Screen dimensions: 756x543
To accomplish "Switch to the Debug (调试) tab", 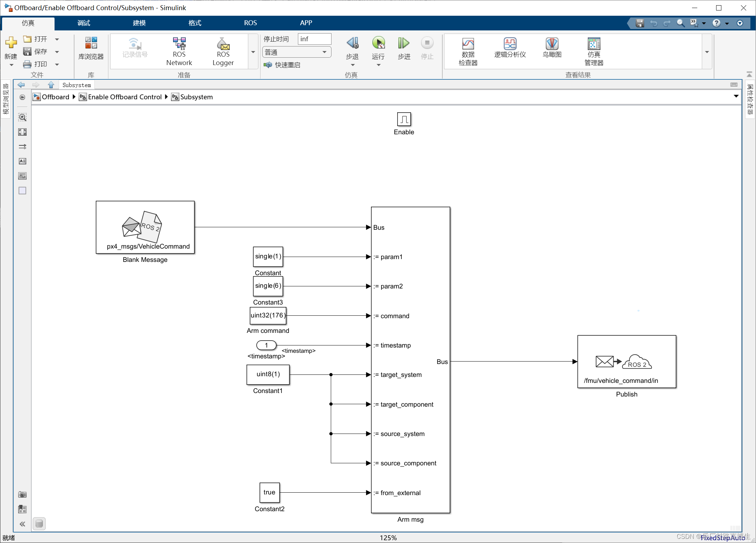I will [84, 23].
